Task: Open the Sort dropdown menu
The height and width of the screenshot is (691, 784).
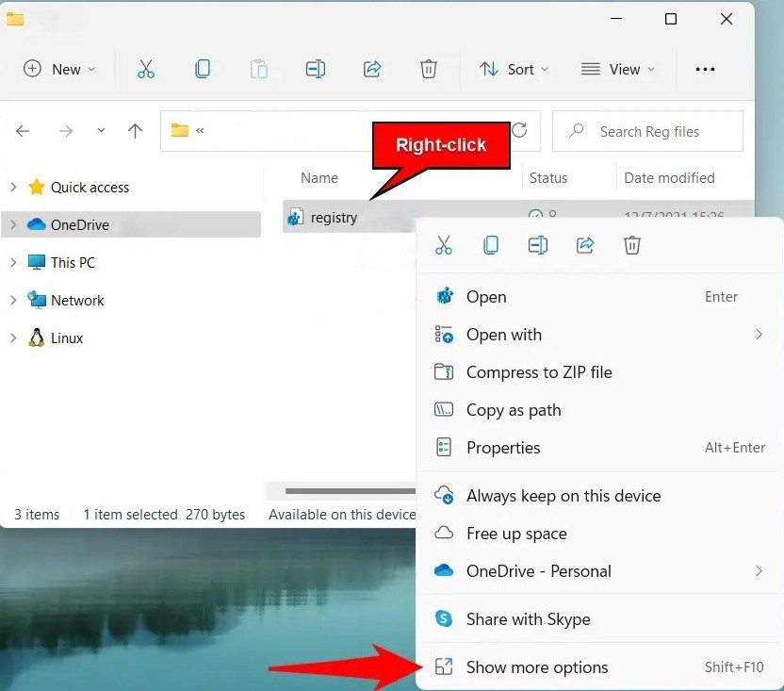Action: [x=514, y=69]
